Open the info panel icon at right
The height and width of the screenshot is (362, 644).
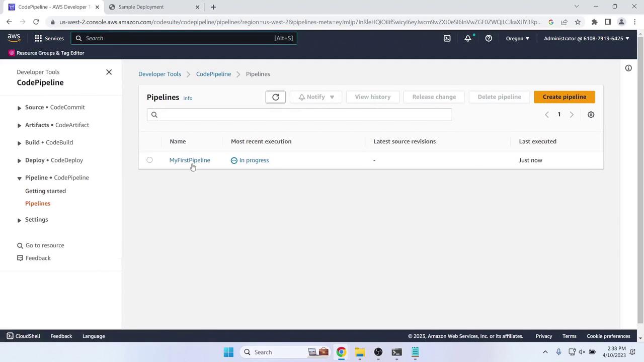(x=628, y=68)
